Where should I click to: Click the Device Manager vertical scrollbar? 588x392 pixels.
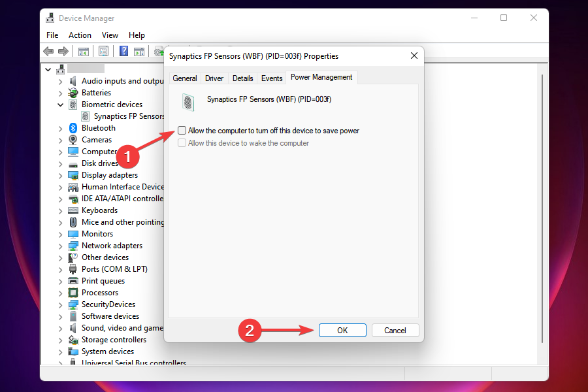[x=542, y=208]
